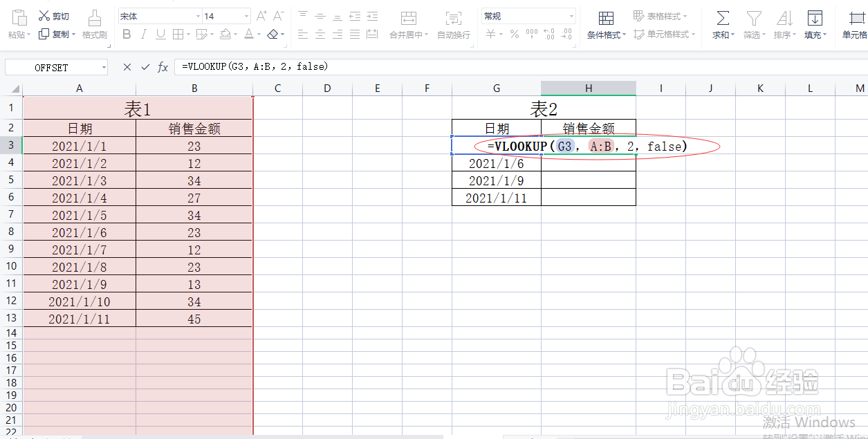Click the Sum (求和) sigma icon
The height and width of the screenshot is (439, 868).
[x=723, y=18]
